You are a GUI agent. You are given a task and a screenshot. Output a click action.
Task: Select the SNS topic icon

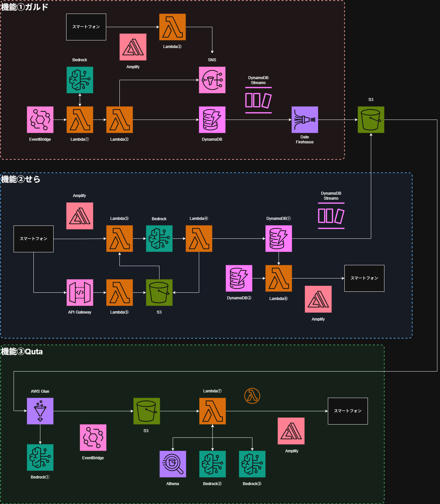pyautogui.click(x=212, y=80)
